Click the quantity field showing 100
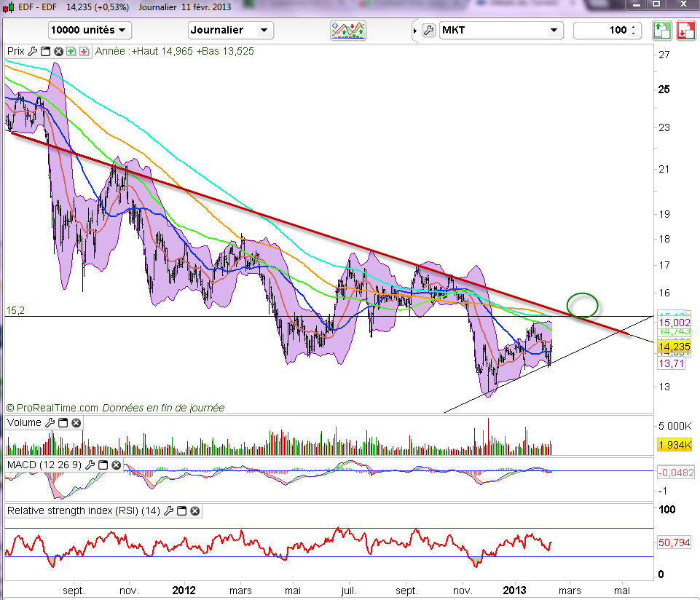The height and width of the screenshot is (600, 700). (602, 31)
